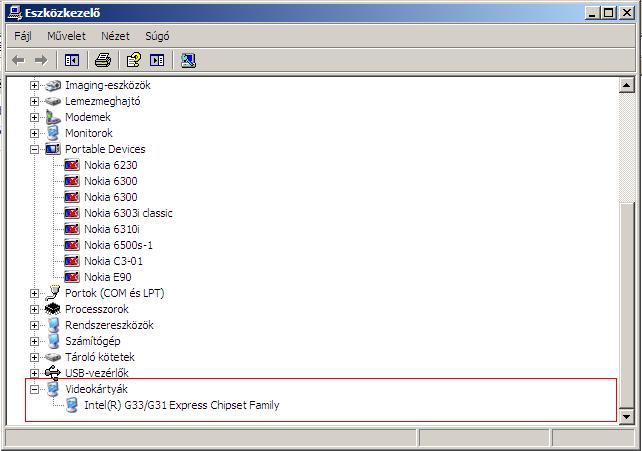Open the Súgó menu
642x451 pixels.
coord(157,36)
